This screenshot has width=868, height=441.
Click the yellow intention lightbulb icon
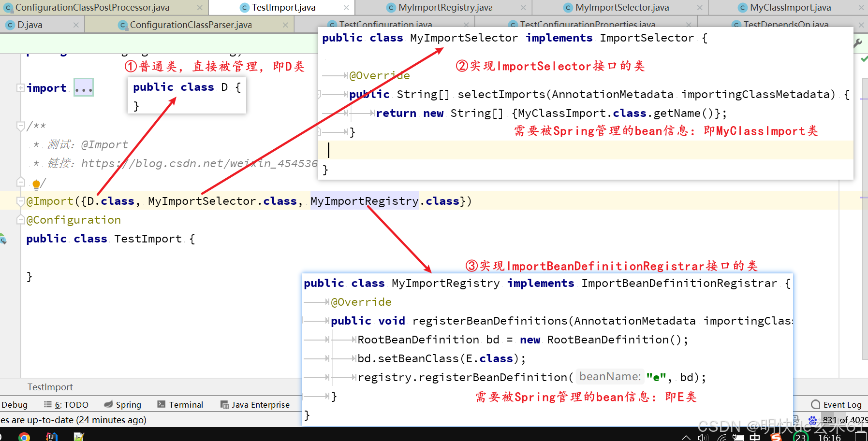click(36, 184)
